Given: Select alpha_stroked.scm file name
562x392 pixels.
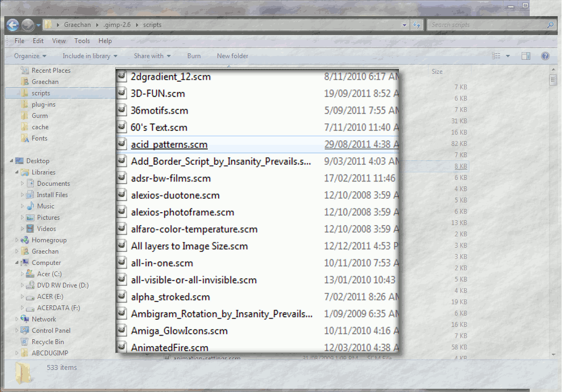Looking at the screenshot, I should [x=170, y=297].
